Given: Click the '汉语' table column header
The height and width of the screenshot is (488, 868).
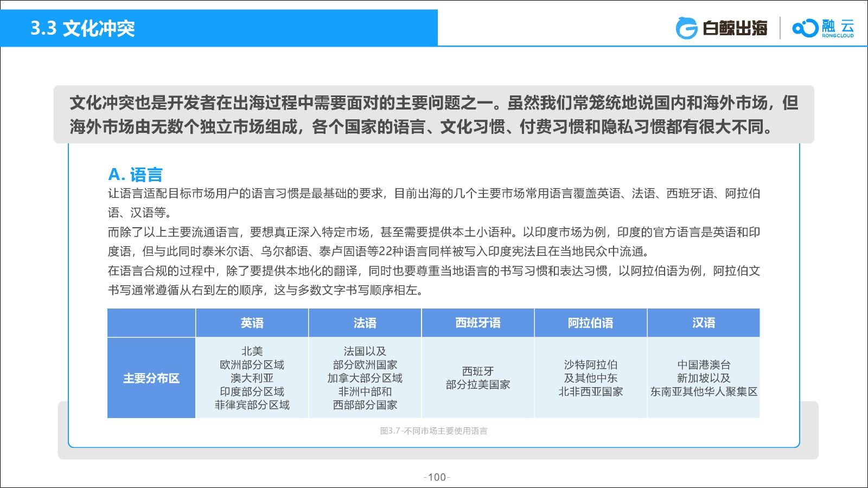Looking at the screenshot, I should coord(704,323).
